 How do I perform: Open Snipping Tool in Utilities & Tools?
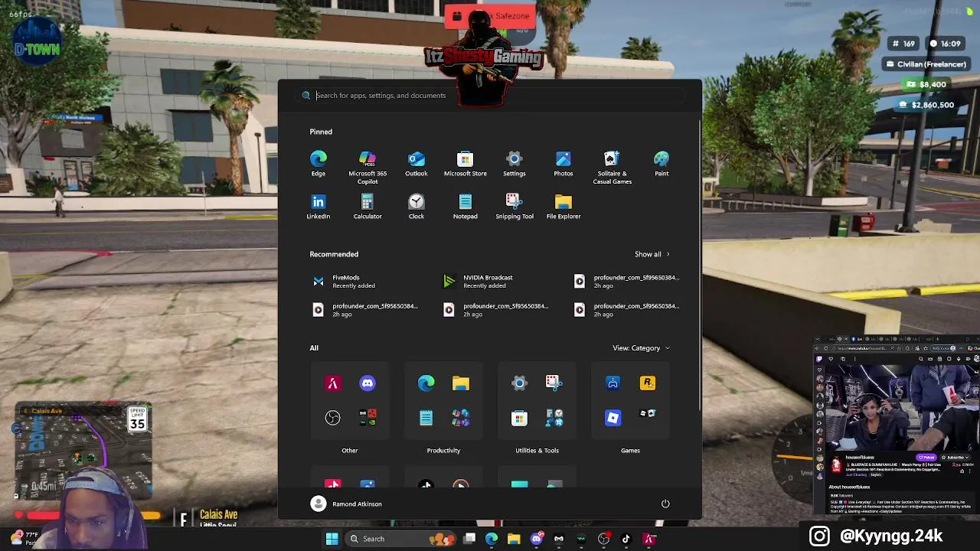[x=554, y=383]
